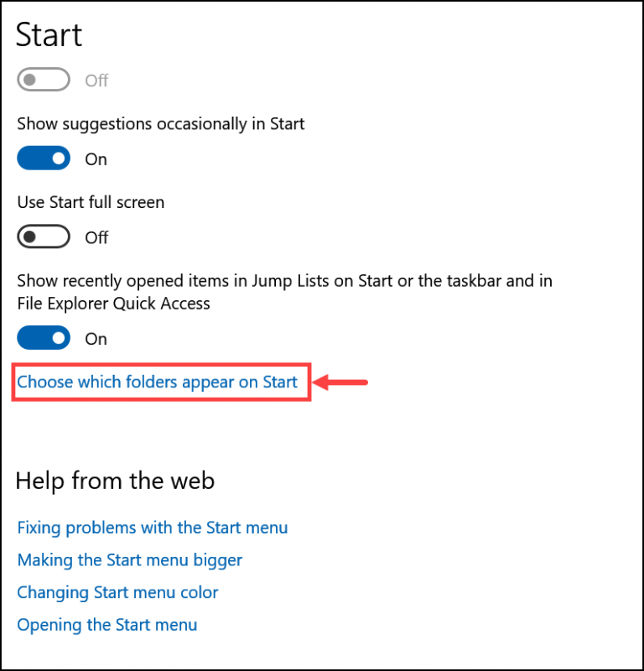The image size is (644, 671).
Task: Click the grayed-out toggle under Start heading
Action: (43, 80)
